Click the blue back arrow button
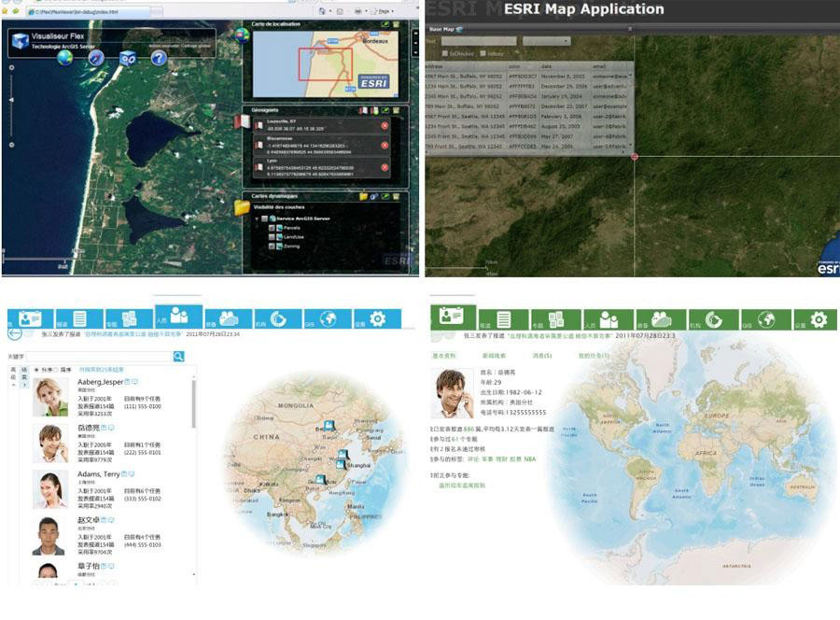 click(15, 333)
